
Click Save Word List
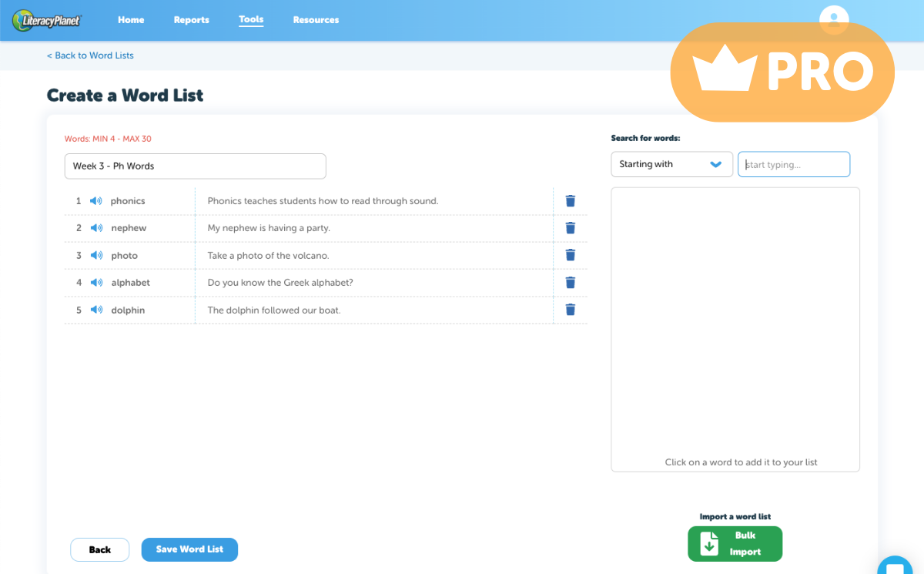(189, 549)
